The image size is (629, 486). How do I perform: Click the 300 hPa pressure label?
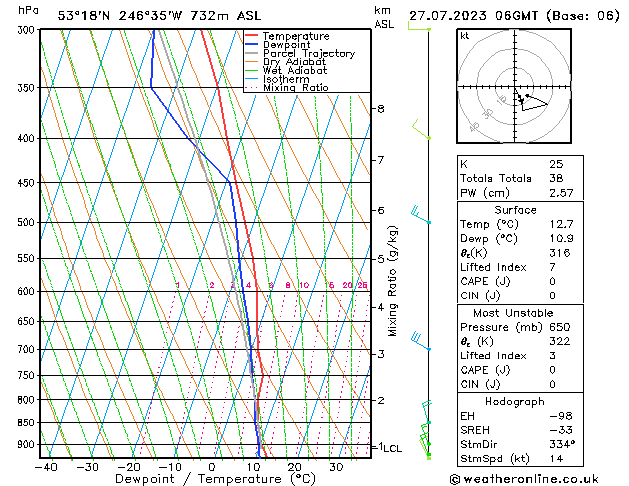pos(28,30)
